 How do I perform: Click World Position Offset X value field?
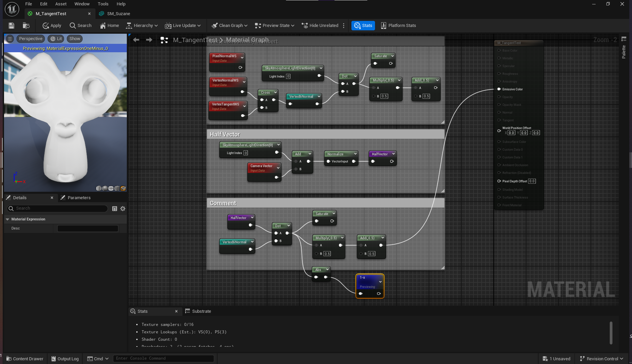pos(511,133)
